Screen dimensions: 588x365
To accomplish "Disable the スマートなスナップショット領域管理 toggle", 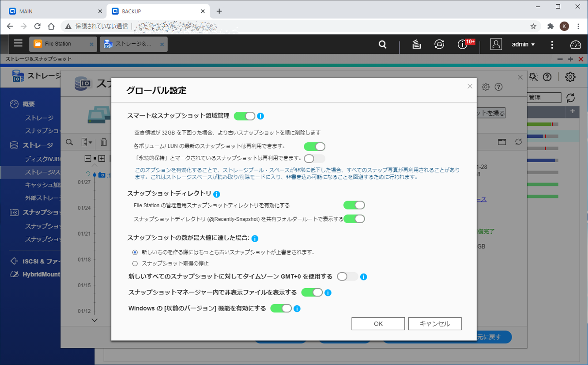I will coord(245,116).
